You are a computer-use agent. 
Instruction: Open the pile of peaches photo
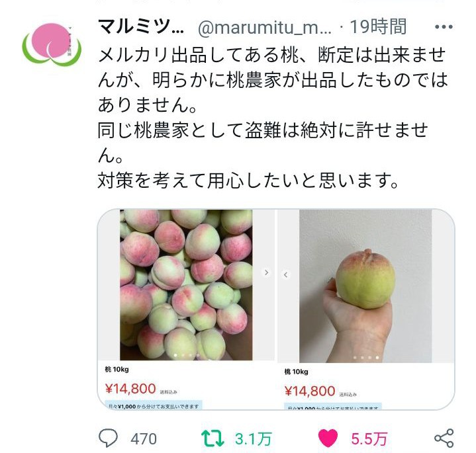(186, 285)
